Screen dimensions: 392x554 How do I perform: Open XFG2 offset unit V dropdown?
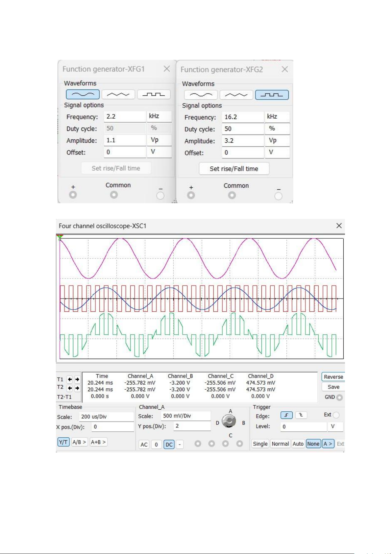[x=277, y=152]
